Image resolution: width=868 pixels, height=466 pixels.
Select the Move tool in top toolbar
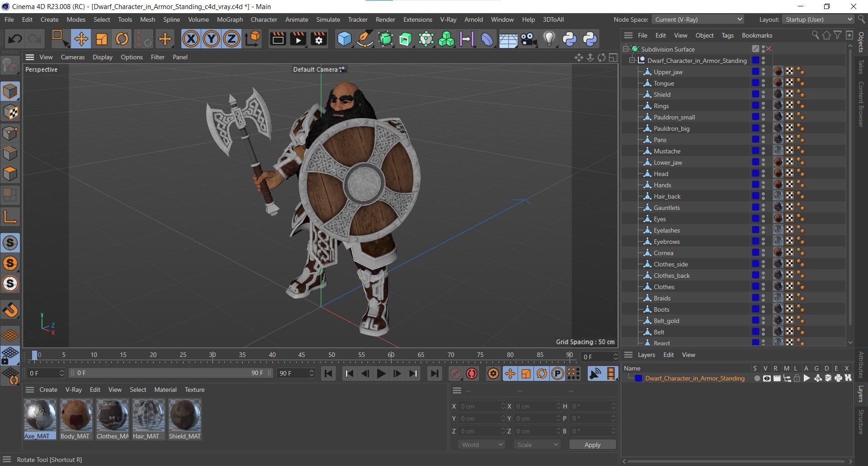coord(81,39)
